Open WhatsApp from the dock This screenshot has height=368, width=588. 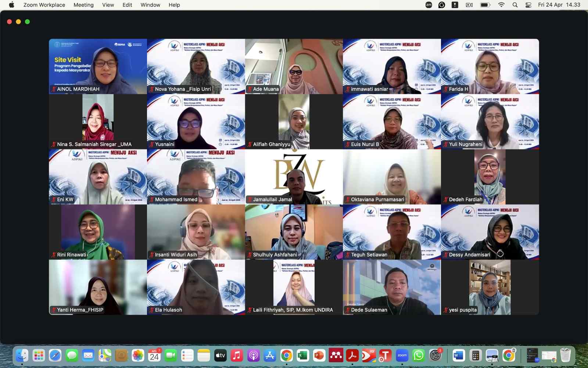(419, 355)
